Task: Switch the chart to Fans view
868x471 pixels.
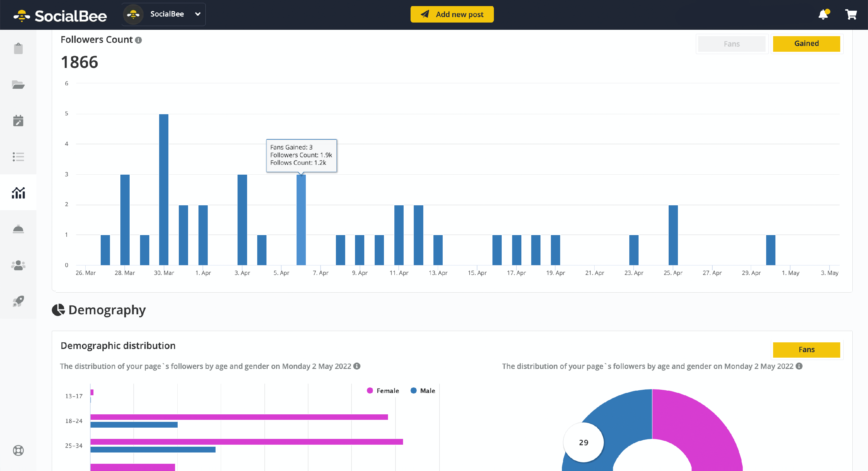Action: coord(731,44)
